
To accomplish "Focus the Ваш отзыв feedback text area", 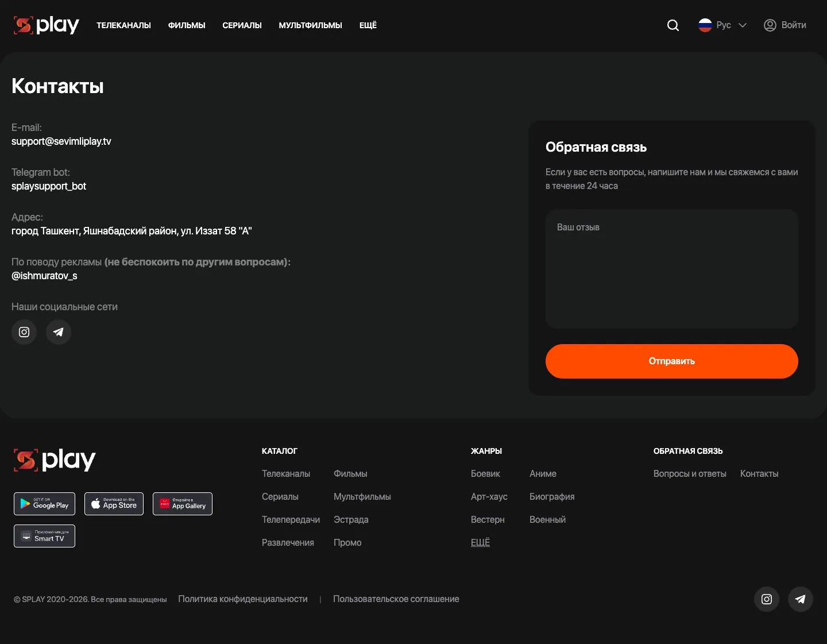I will click(x=672, y=269).
